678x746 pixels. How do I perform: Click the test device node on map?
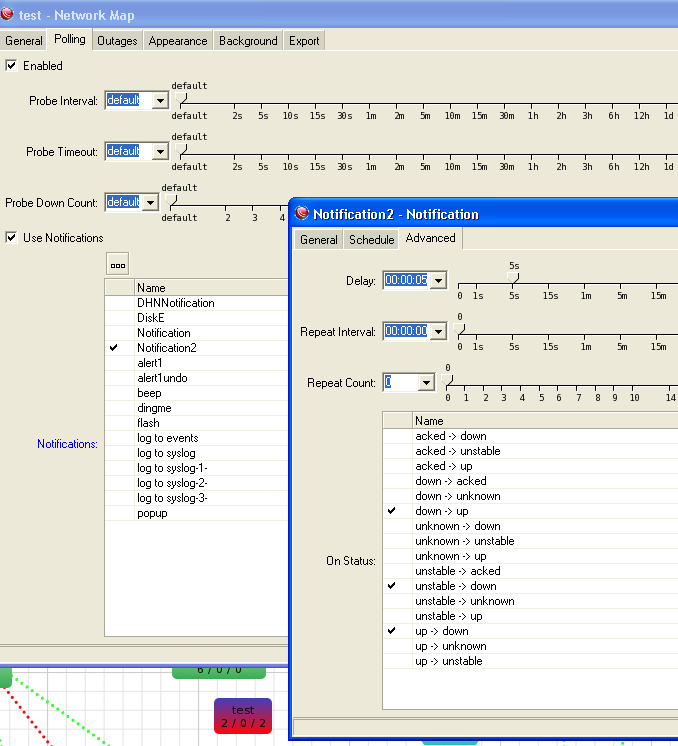pos(242,716)
